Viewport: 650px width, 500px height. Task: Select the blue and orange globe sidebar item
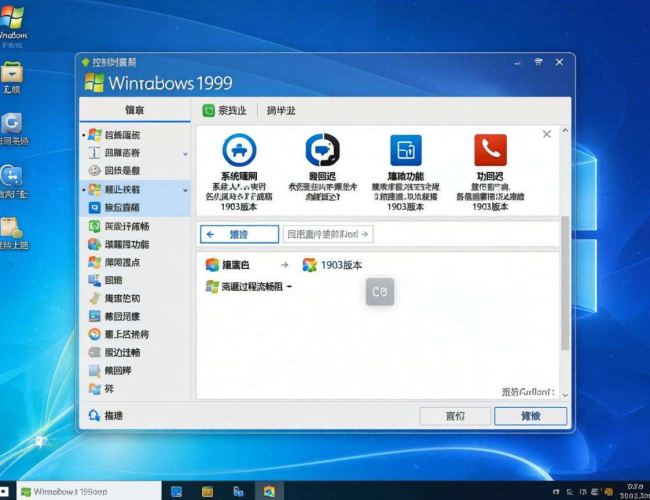tap(136, 244)
